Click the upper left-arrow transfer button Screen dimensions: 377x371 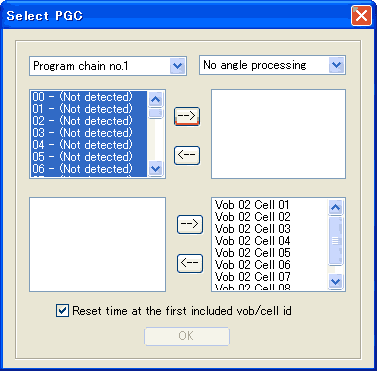(x=187, y=155)
